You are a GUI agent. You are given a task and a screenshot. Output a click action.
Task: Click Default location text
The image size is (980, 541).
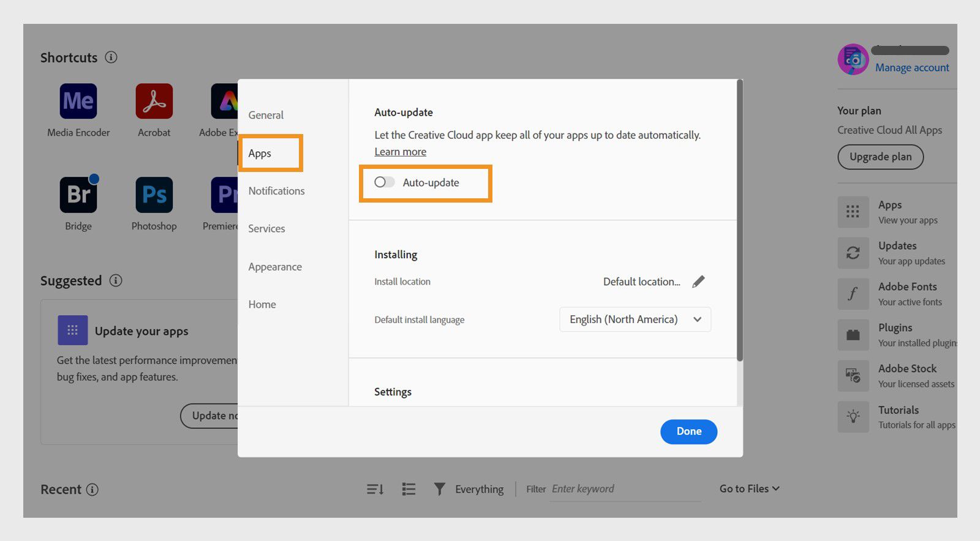click(x=641, y=282)
